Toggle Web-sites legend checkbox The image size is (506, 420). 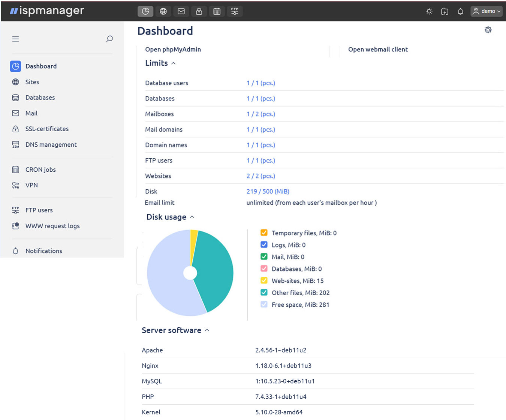[x=264, y=280]
